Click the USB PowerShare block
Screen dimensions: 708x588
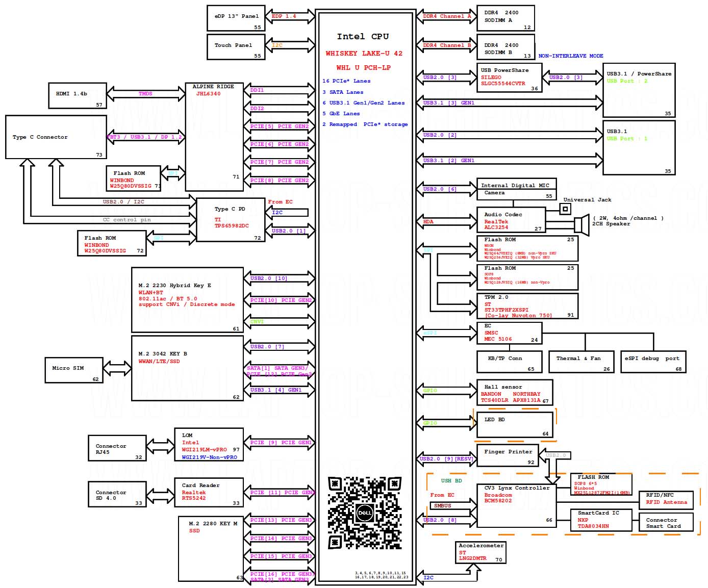point(509,78)
